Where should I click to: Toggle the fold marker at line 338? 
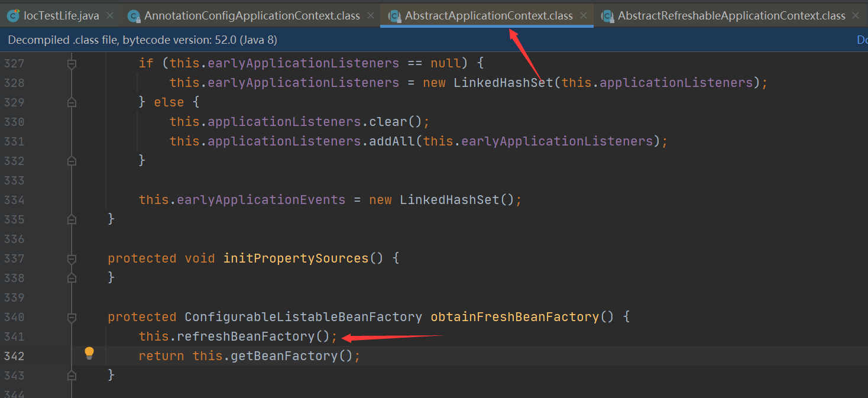tap(72, 277)
